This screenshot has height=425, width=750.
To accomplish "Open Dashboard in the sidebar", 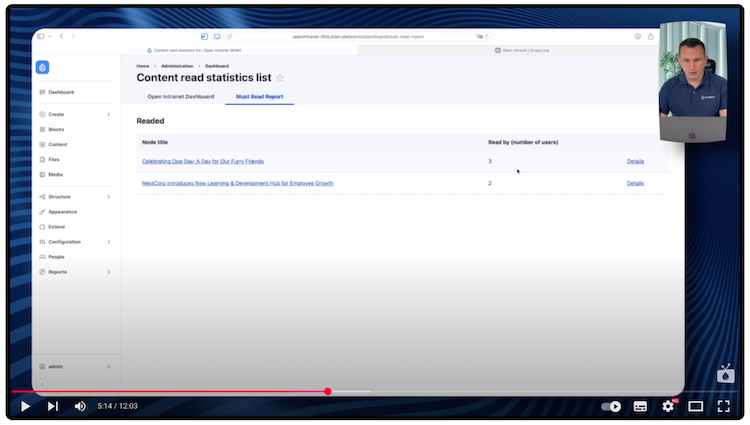I will coord(61,92).
